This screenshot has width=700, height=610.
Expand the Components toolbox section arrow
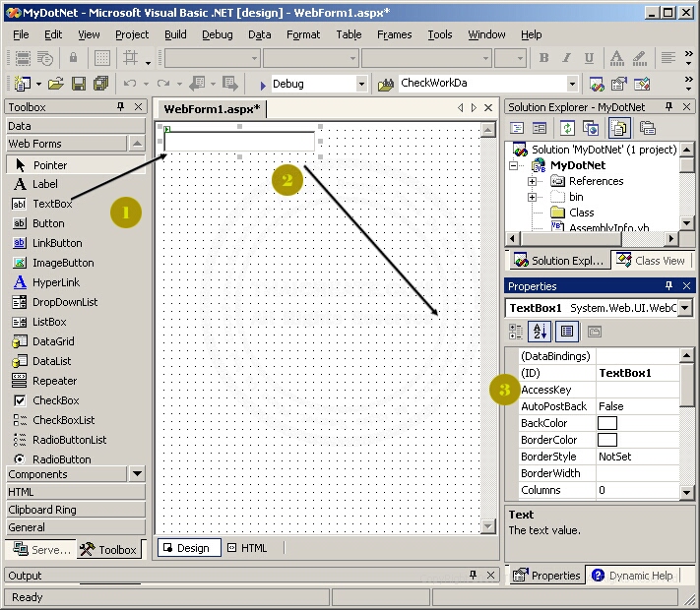(137, 473)
